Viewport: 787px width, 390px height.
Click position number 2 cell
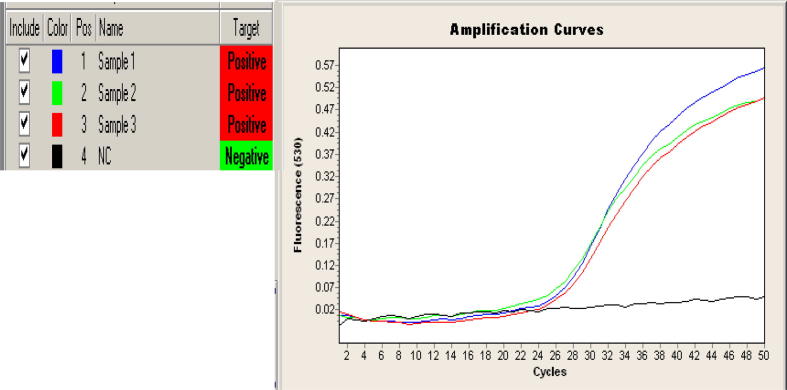[x=84, y=93]
